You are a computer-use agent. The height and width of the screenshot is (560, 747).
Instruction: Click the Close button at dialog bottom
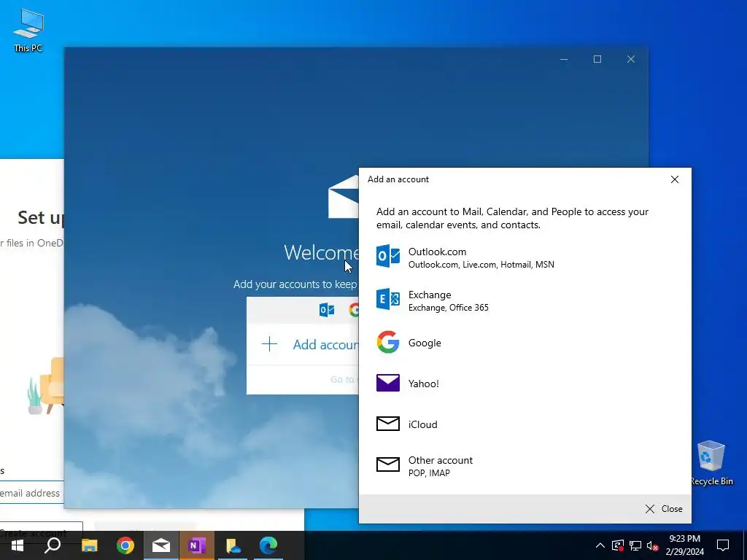pyautogui.click(x=664, y=508)
